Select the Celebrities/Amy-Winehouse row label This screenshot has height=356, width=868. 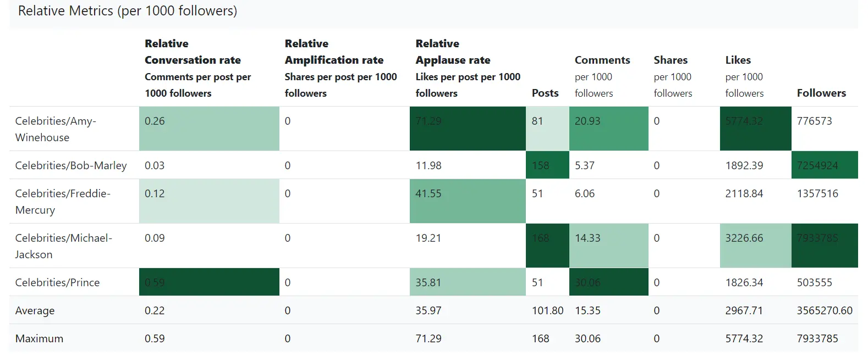56,129
